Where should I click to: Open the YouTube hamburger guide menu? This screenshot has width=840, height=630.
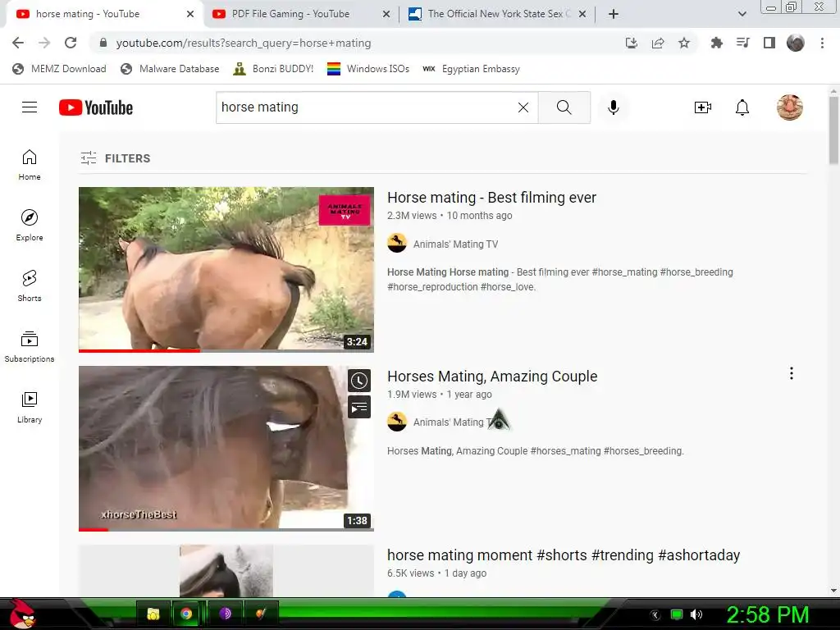pyautogui.click(x=30, y=107)
